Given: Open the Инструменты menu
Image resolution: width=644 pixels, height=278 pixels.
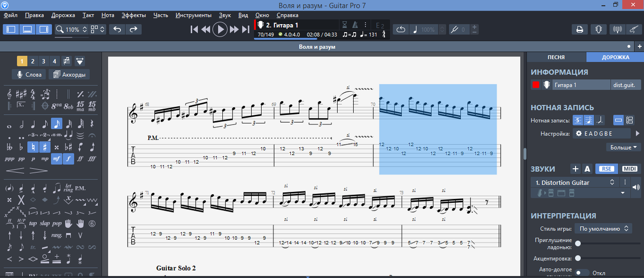Looking at the screenshot, I should [194, 15].
